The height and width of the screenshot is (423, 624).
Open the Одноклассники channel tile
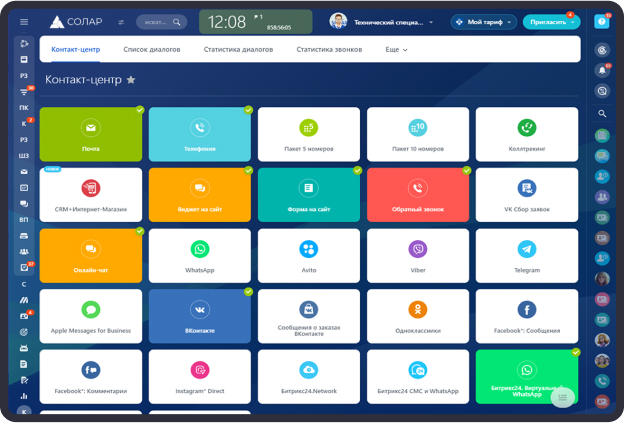coord(418,316)
